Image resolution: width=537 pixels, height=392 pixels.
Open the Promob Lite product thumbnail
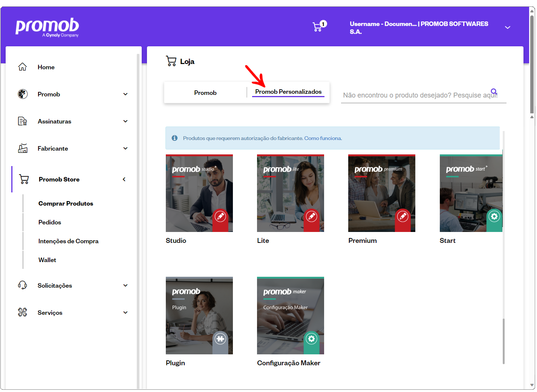point(291,193)
